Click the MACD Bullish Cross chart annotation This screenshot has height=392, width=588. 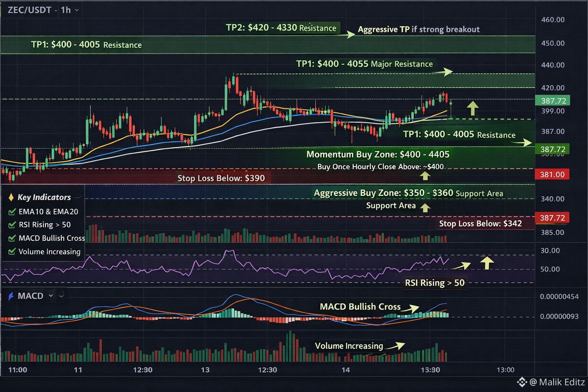pos(360,307)
